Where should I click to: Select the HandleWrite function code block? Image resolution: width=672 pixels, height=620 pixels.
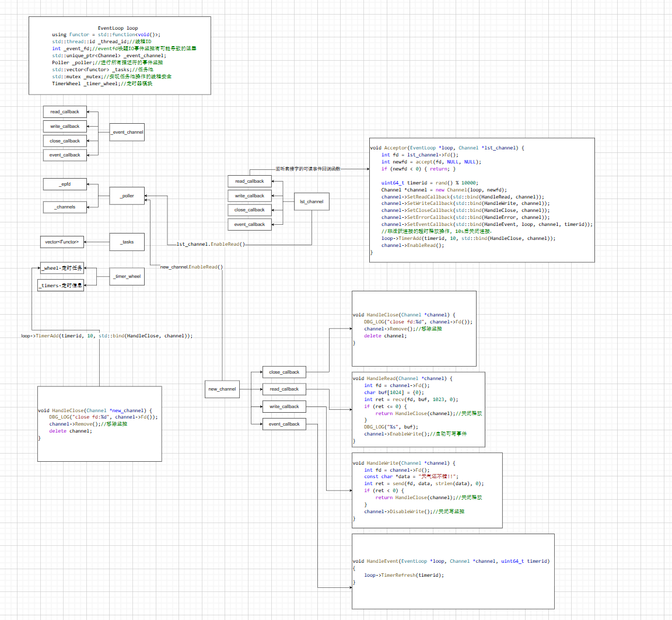pos(426,490)
